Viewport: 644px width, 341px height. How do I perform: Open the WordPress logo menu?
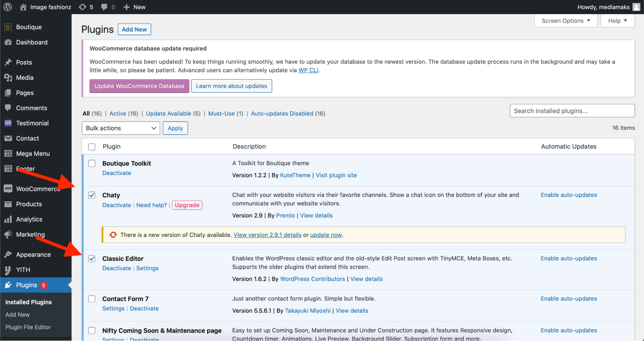coord(8,7)
